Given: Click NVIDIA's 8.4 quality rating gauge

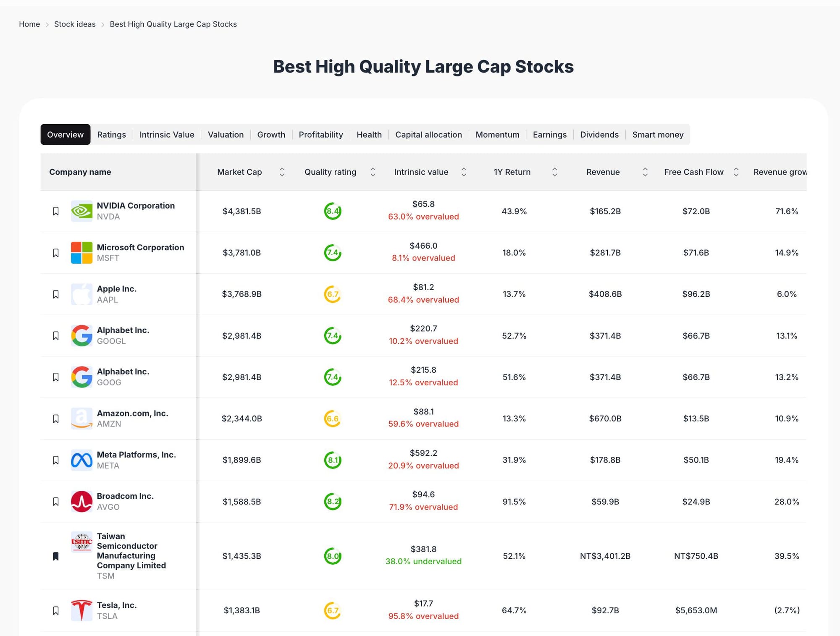Looking at the screenshot, I should 332,211.
